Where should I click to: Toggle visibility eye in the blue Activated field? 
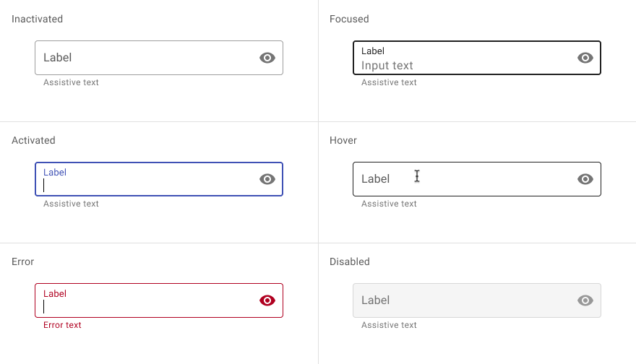267,179
